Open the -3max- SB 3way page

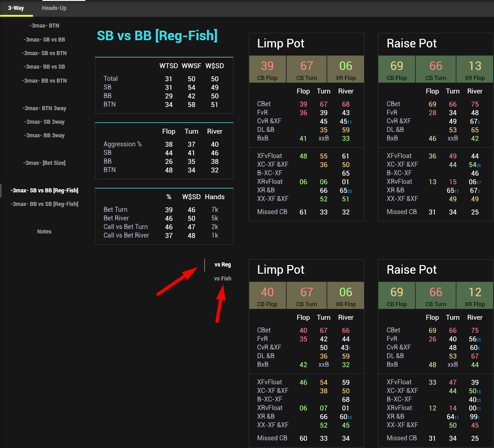[44, 122]
